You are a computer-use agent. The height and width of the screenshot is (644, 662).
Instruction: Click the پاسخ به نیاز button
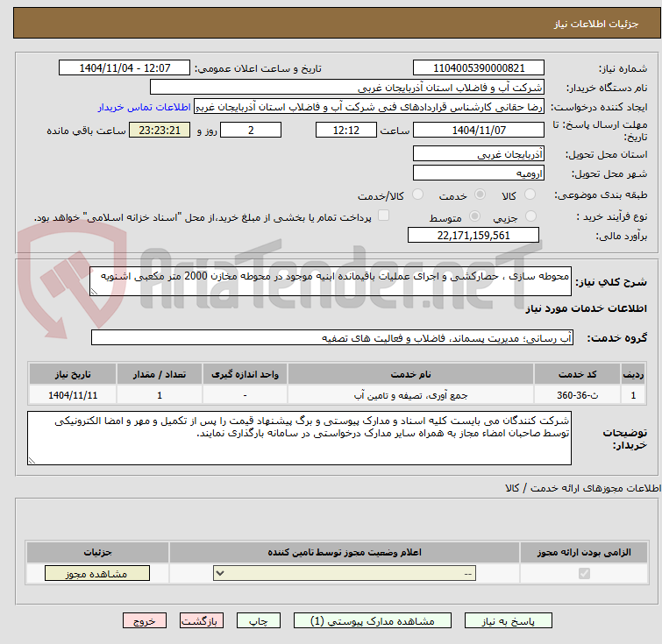pos(508,621)
